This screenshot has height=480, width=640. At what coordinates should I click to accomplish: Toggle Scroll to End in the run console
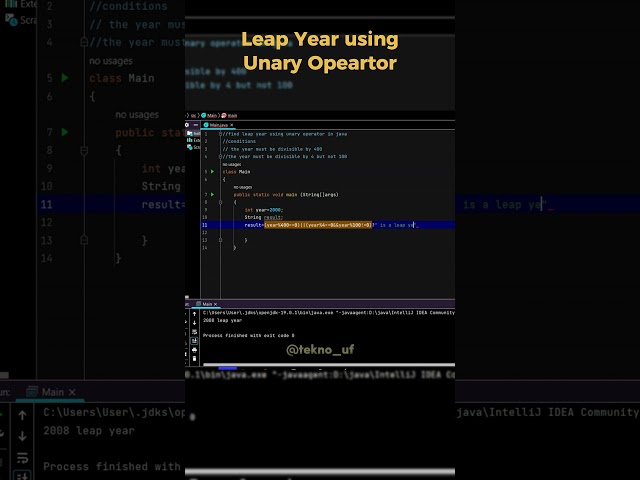[194, 341]
